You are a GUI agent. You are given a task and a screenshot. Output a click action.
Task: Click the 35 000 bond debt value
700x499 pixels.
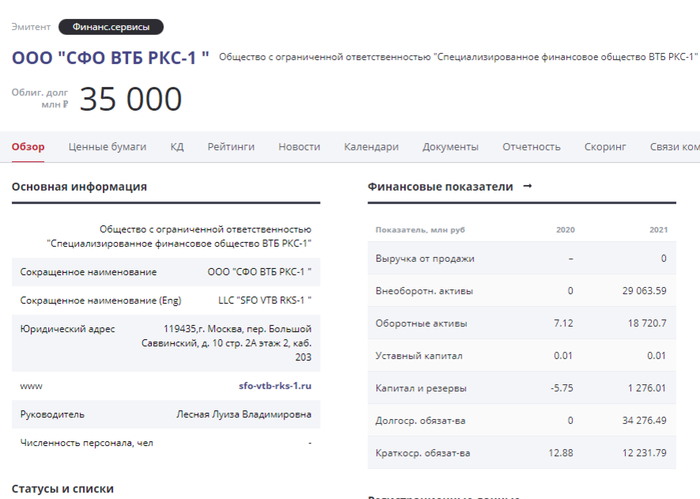pos(131,100)
